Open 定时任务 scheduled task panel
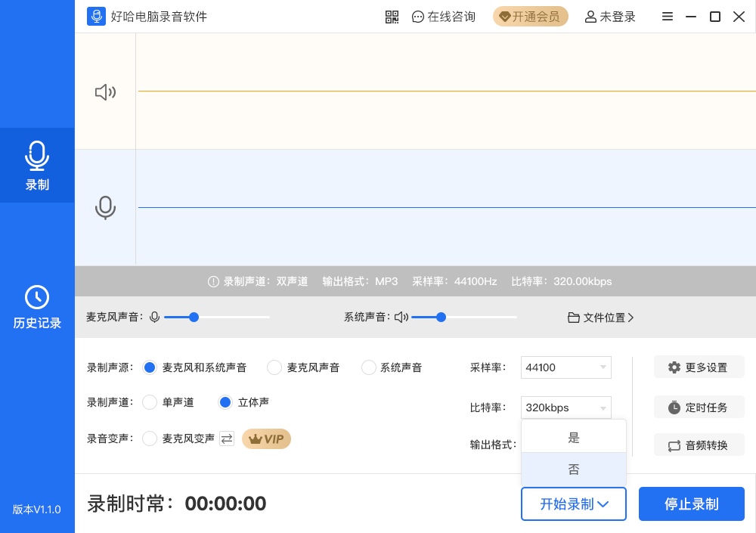756x533 pixels. pyautogui.click(x=699, y=407)
